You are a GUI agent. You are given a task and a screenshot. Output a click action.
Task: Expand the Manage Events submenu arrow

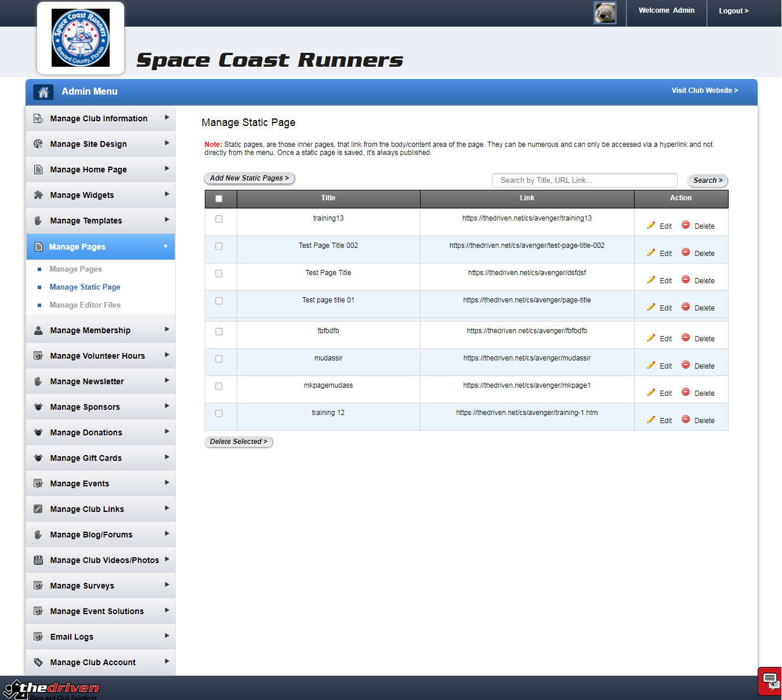tap(166, 483)
